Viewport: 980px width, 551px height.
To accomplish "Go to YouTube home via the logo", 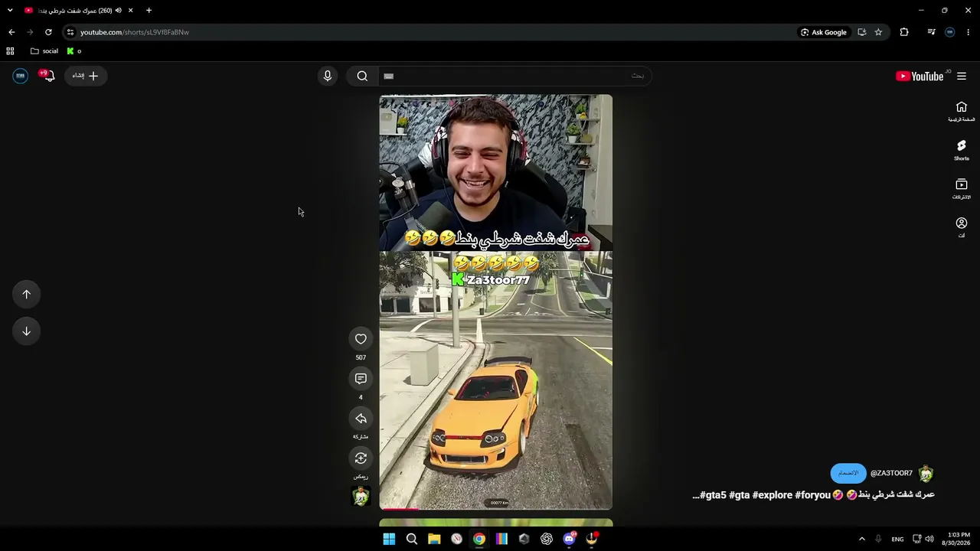I will click(x=920, y=76).
